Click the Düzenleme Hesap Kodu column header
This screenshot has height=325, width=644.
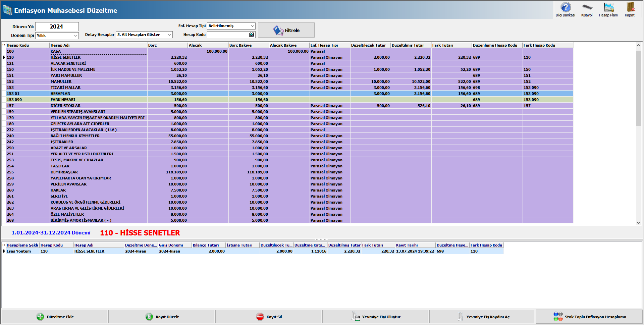[x=497, y=45]
